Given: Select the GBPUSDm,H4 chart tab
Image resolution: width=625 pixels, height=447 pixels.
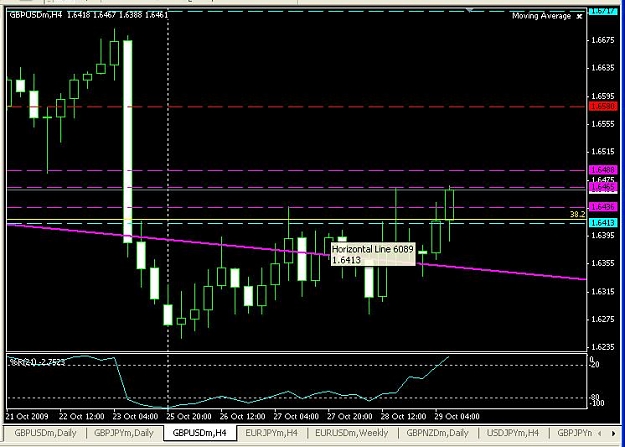Looking at the screenshot, I should (200, 433).
